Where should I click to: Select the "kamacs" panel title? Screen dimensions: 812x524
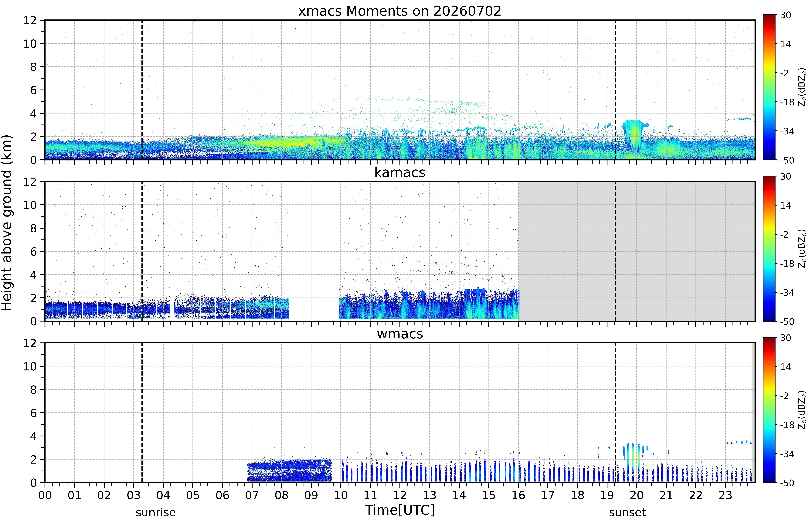pyautogui.click(x=400, y=172)
